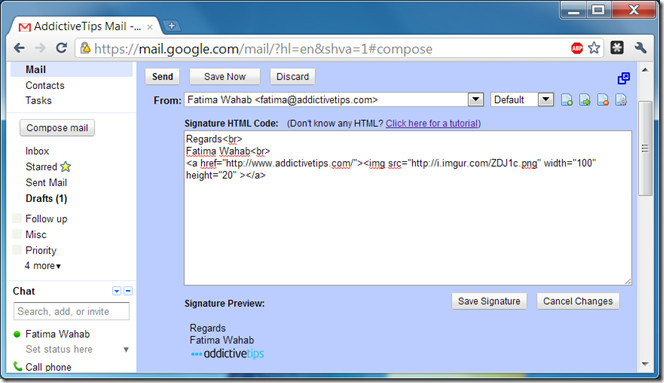The height and width of the screenshot is (383, 664).
Task: Click the remove signature icon with orange dot
Action: (603, 100)
